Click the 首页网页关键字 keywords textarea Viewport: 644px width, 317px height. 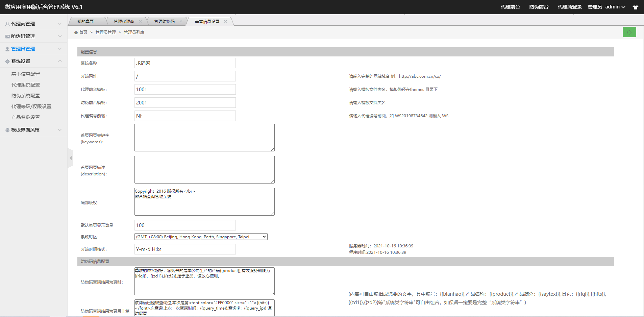click(x=204, y=138)
